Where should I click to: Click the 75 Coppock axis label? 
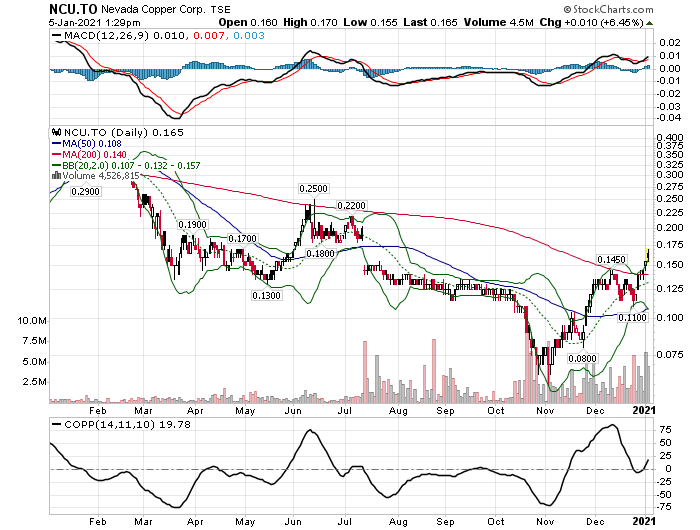(x=665, y=430)
